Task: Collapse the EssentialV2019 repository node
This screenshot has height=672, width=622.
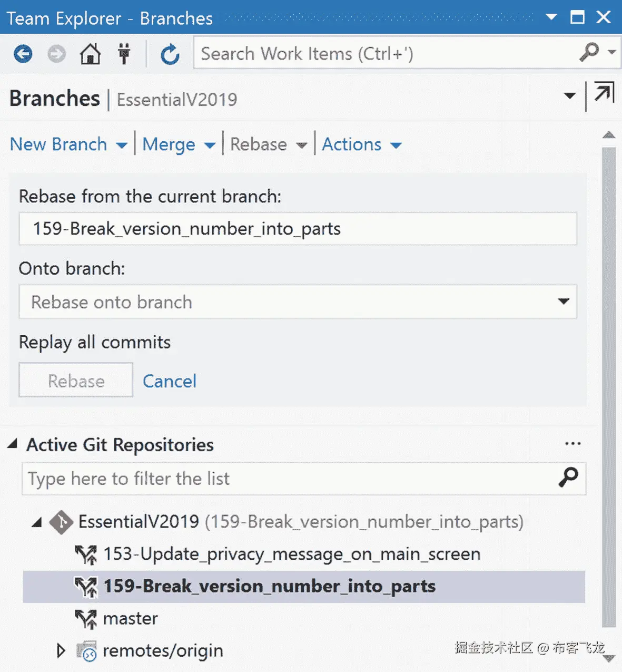Action: click(37, 522)
